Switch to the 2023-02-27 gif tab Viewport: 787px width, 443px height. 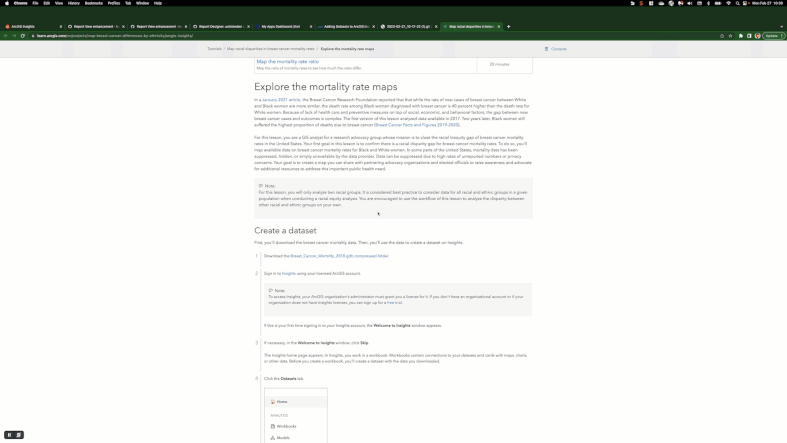(407, 27)
